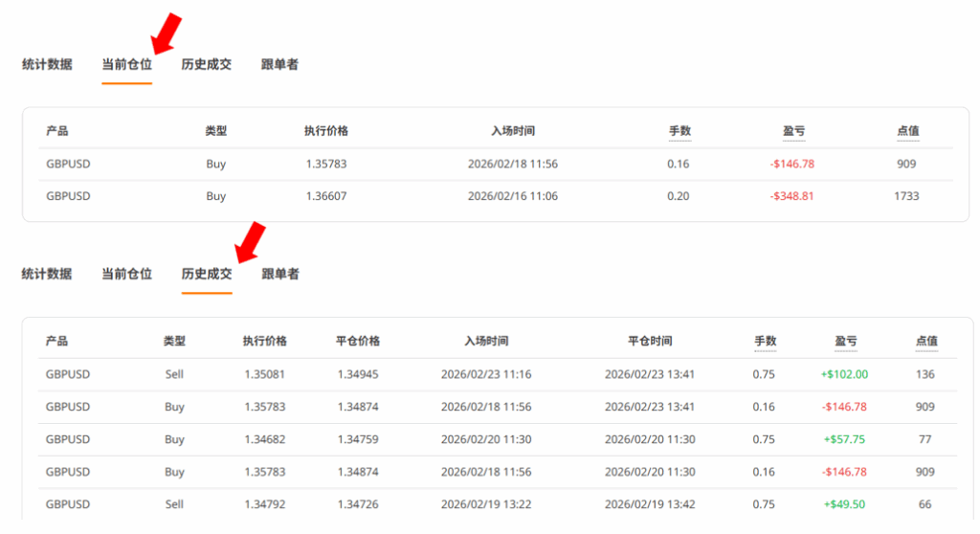Click the 1733 pip value cell
980x534 pixels.
(906, 196)
